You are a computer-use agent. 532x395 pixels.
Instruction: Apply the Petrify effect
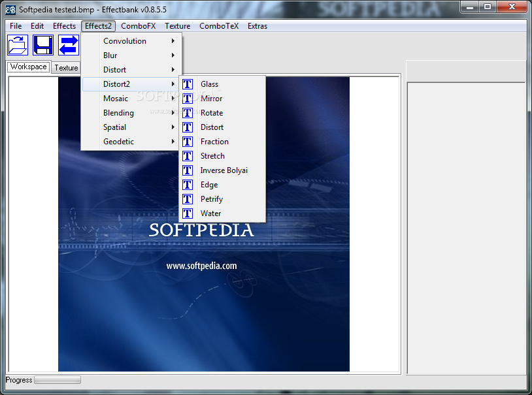pos(222,199)
